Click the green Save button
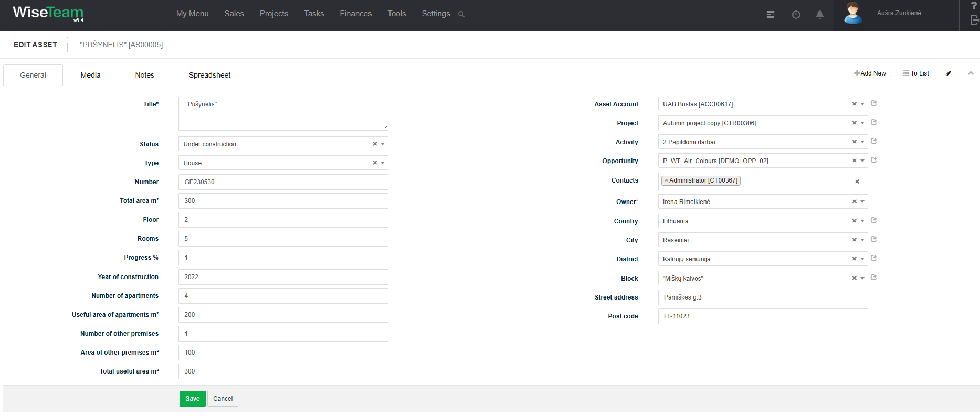Image resolution: width=980 pixels, height=416 pixels. point(192,399)
